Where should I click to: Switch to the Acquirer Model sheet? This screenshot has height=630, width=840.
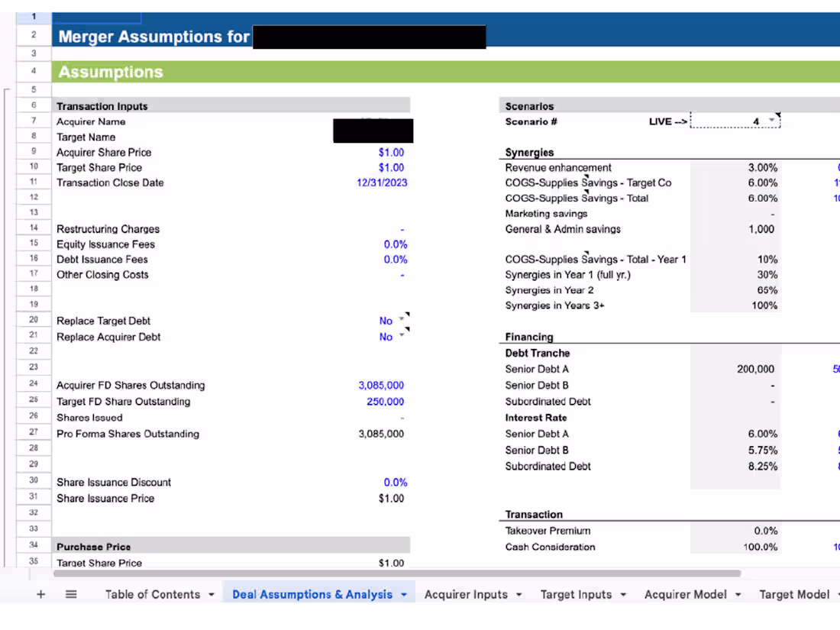pyautogui.click(x=685, y=594)
